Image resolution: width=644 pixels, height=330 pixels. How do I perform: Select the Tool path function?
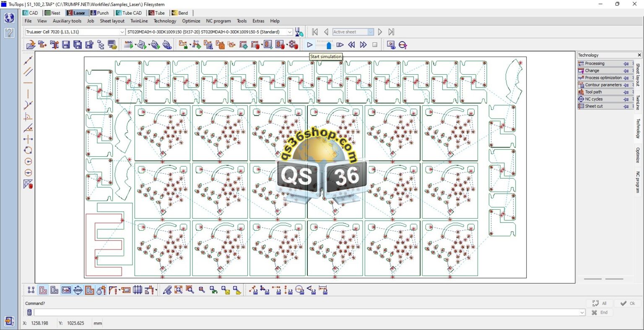pos(593,92)
